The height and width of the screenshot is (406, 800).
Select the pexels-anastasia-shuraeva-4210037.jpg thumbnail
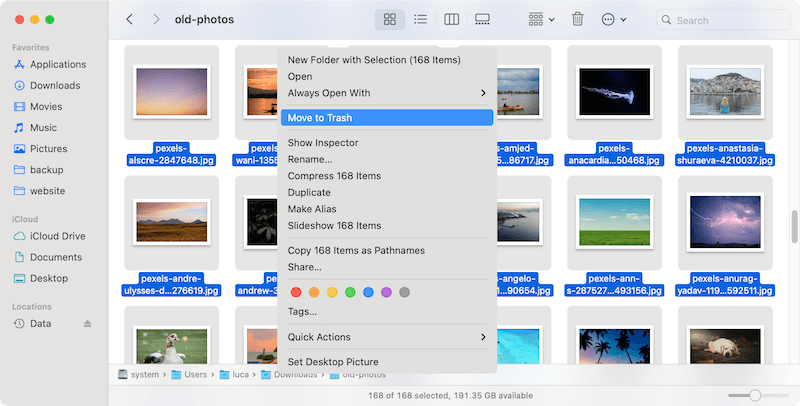725,92
